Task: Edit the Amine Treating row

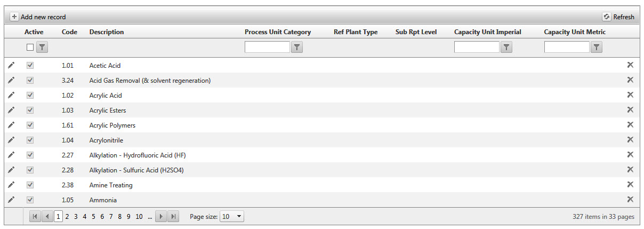Action: coord(11,185)
